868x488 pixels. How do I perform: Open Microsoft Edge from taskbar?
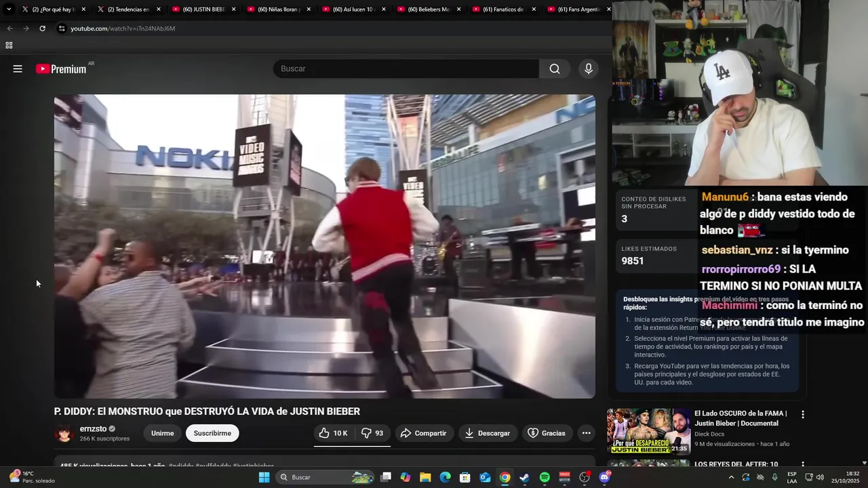tap(445, 478)
